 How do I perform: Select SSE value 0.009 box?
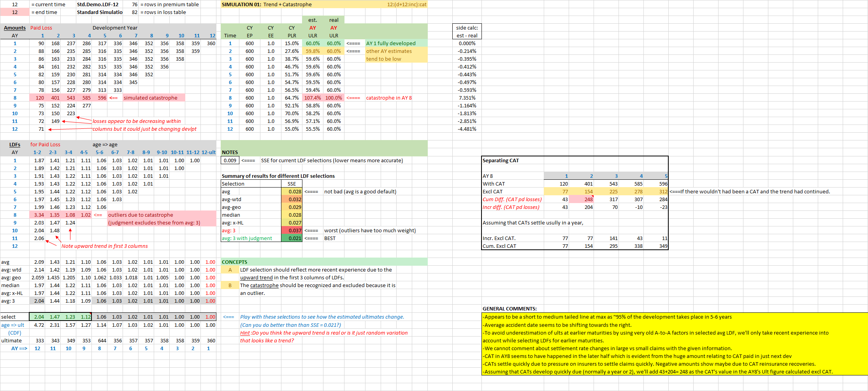click(230, 160)
